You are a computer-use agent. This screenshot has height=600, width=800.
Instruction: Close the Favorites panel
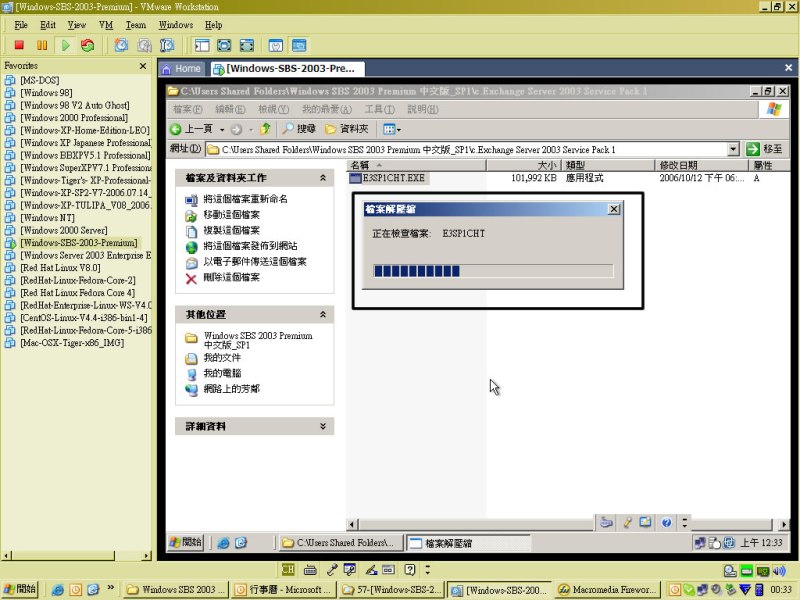pos(143,66)
